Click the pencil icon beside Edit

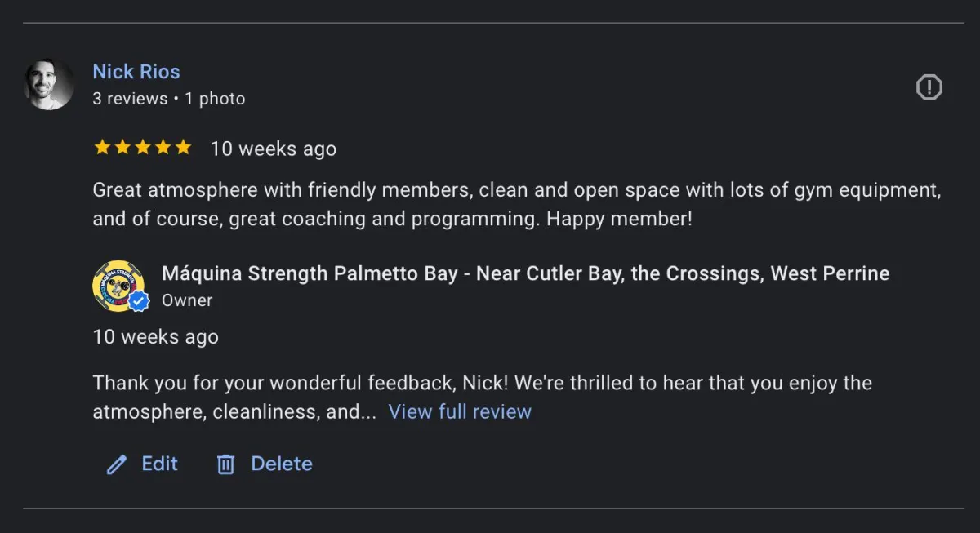[117, 464]
